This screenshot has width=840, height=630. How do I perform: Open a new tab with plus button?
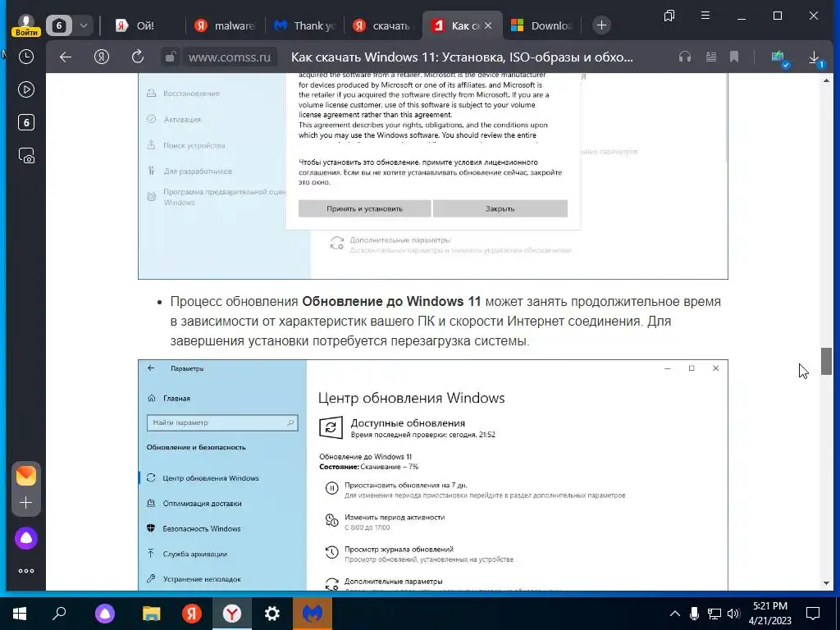(601, 25)
